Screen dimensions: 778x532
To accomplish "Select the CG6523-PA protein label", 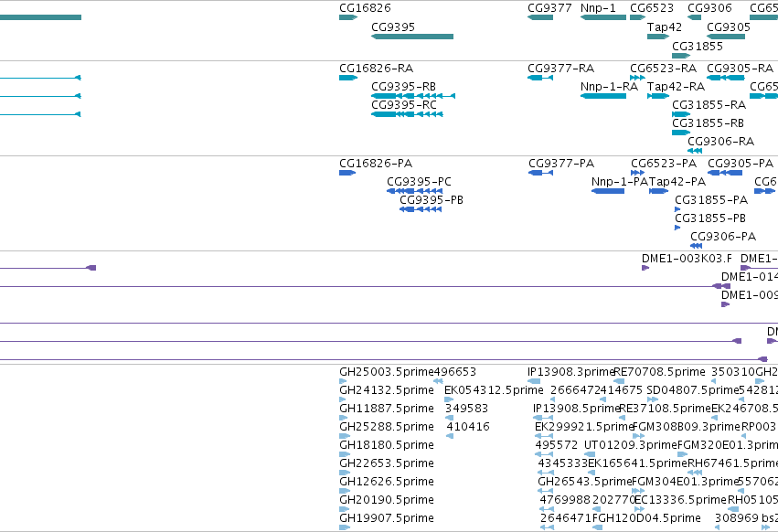I will coord(664,164).
